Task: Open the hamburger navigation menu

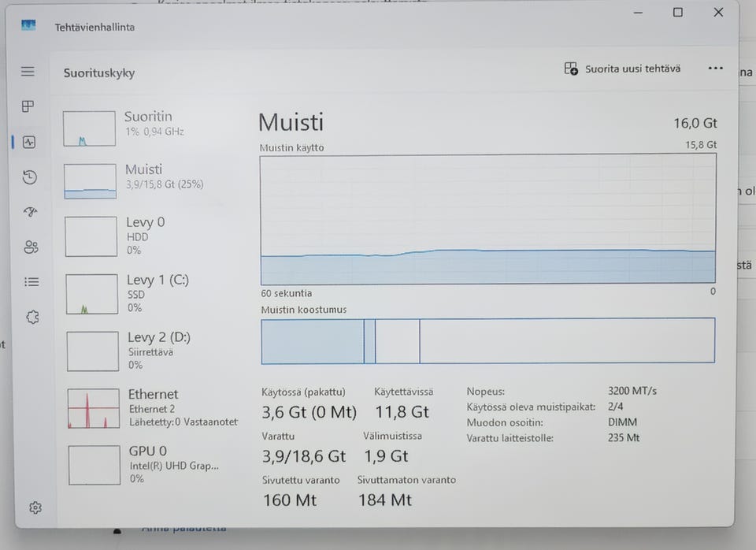Action: coord(28,72)
